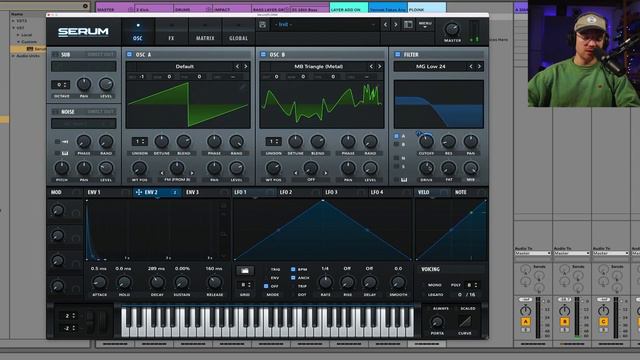Enable the LFO TRIP checkbox
Viewport: 640px width, 360px height.
293,286
